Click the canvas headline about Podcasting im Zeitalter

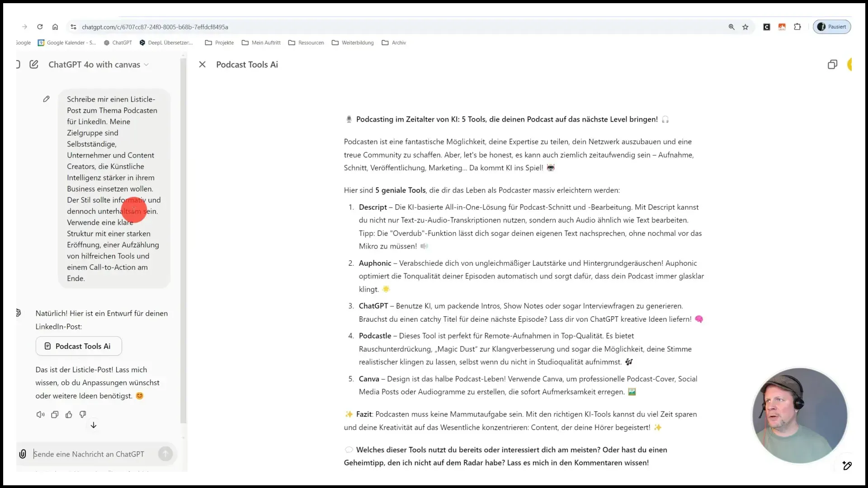[507, 119]
